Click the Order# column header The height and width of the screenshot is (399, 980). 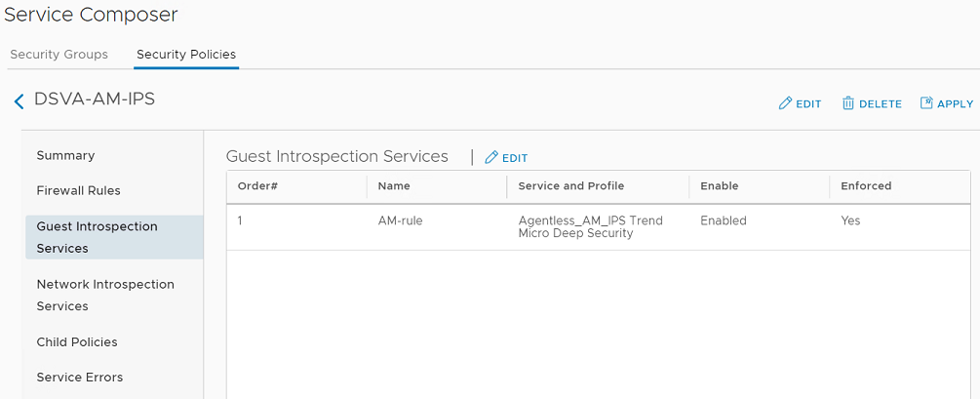coord(258,185)
